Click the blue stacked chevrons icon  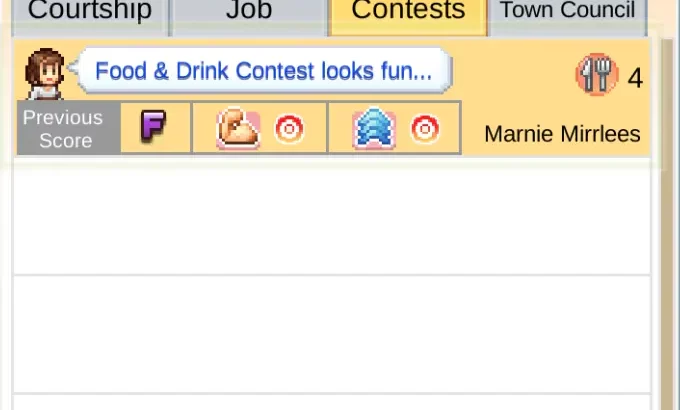(x=373, y=129)
